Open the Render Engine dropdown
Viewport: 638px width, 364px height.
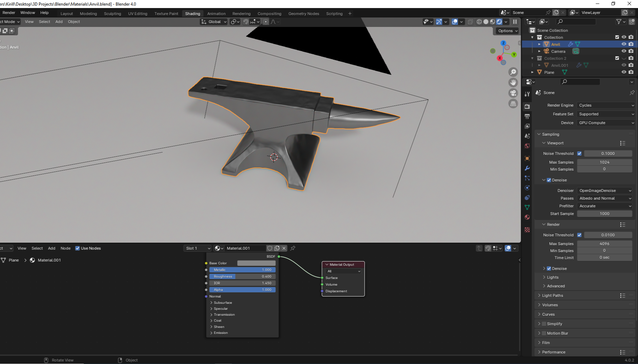pos(606,105)
